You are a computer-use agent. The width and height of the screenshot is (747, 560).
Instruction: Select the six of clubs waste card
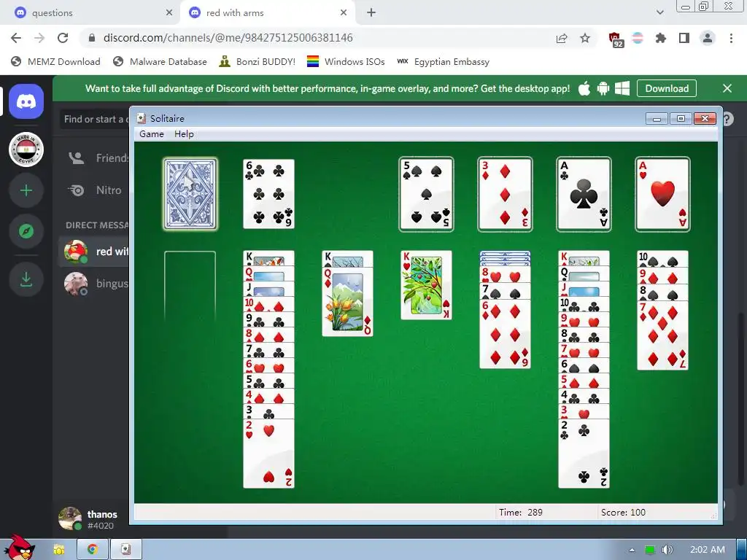coord(268,194)
